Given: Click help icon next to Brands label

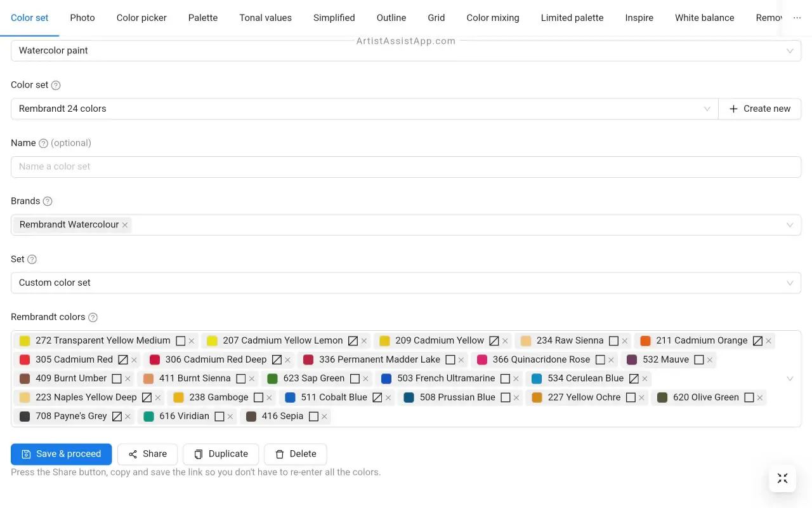Looking at the screenshot, I should tap(48, 201).
